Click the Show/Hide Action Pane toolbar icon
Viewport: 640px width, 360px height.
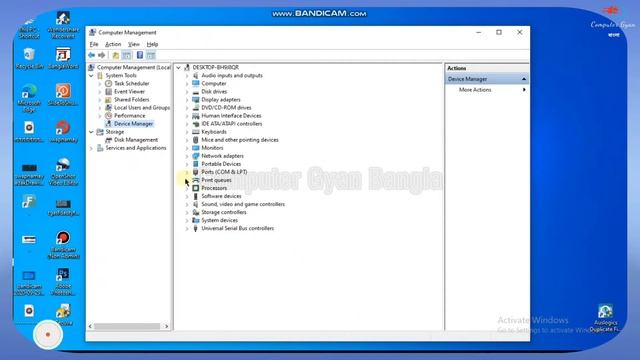(x=151, y=55)
